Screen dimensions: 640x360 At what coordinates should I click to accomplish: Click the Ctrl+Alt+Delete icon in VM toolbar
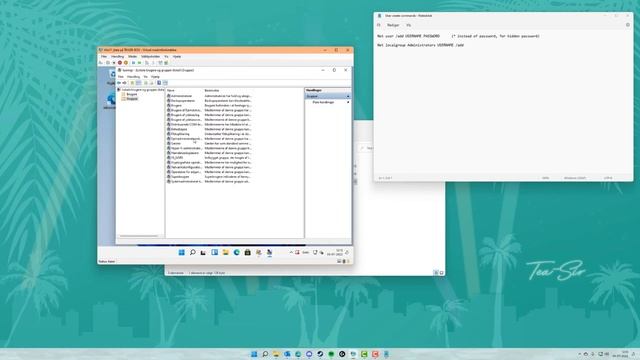[101, 63]
